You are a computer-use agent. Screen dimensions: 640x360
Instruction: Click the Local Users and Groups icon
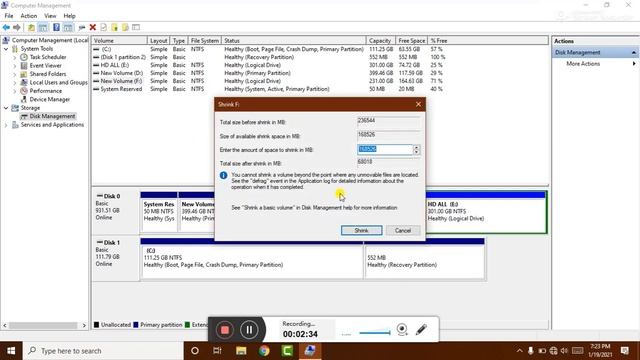pos(24,82)
